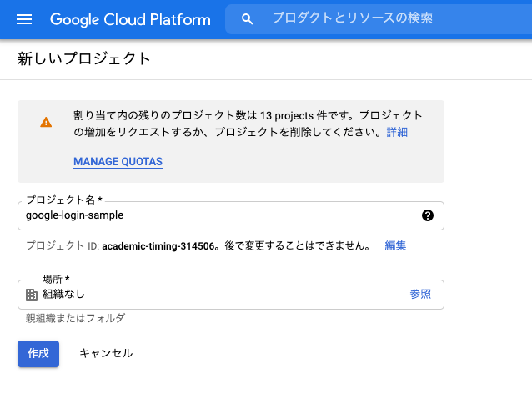Screen dimensions: 532x399
Task: Click the quota warning message text
Action: click(x=248, y=124)
